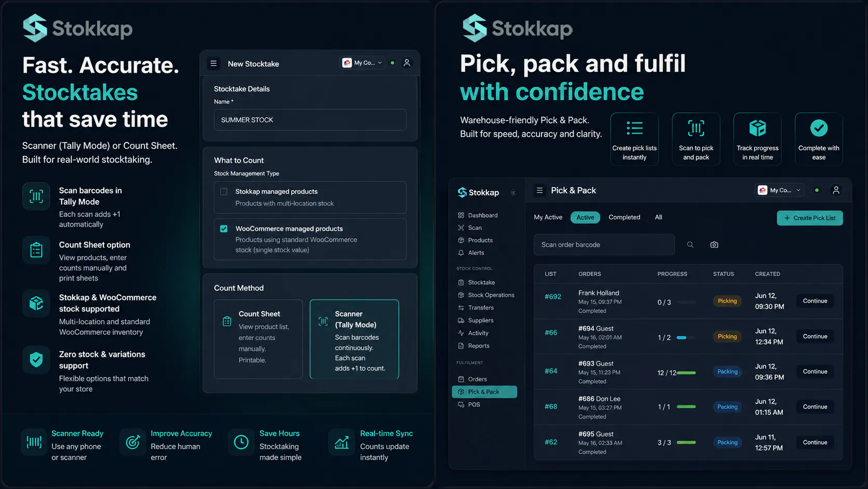Click the Packing status badge for #68
This screenshot has width=868, height=489.
pyautogui.click(x=727, y=407)
